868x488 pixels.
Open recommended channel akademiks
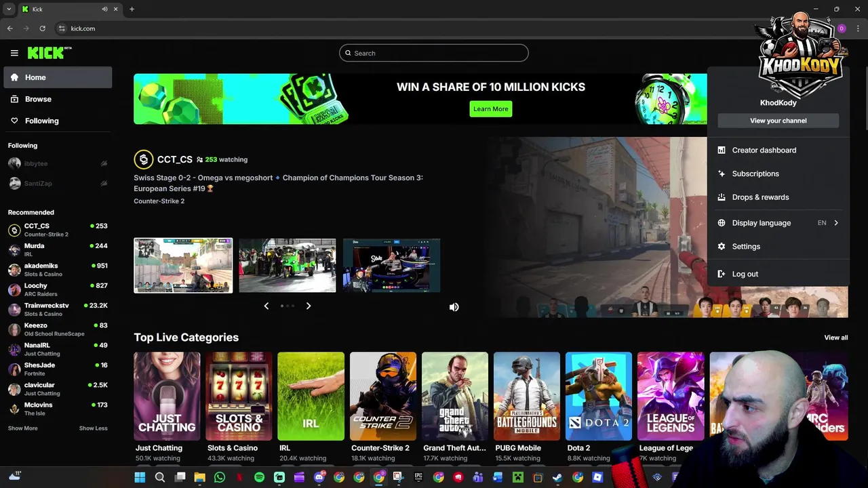(x=58, y=270)
